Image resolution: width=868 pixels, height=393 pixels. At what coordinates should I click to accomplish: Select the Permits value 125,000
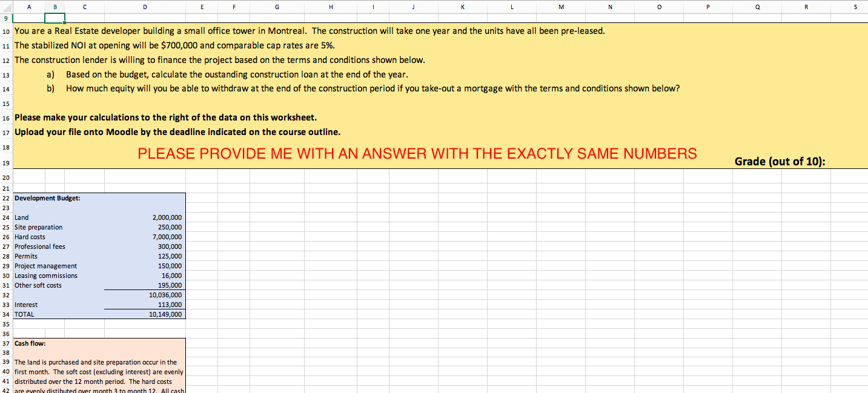(170, 256)
